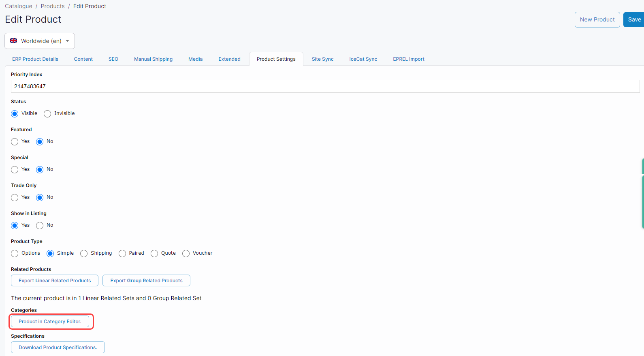Click the Priority Index input field
This screenshot has height=356, width=644.
[x=325, y=86]
